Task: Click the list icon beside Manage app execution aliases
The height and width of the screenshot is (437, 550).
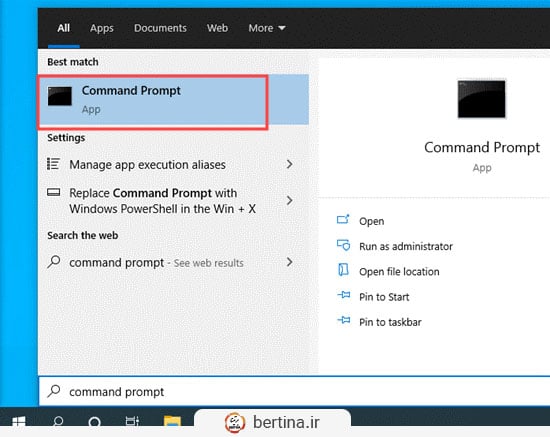Action: [x=54, y=164]
